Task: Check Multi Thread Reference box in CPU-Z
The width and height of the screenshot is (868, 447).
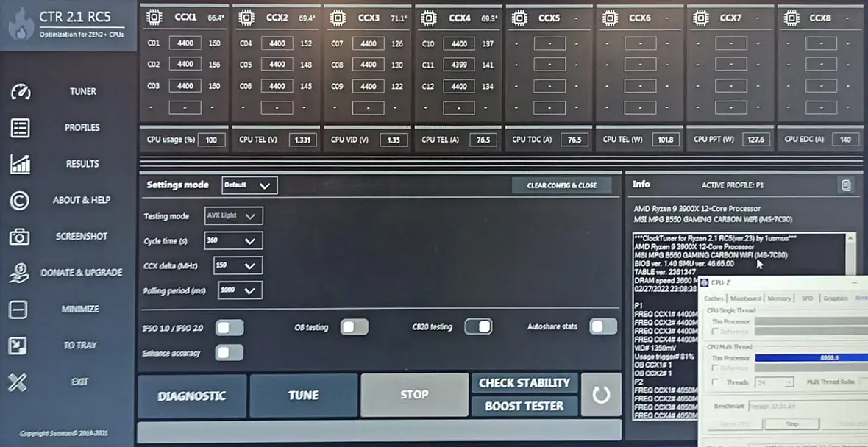Action: [x=716, y=368]
